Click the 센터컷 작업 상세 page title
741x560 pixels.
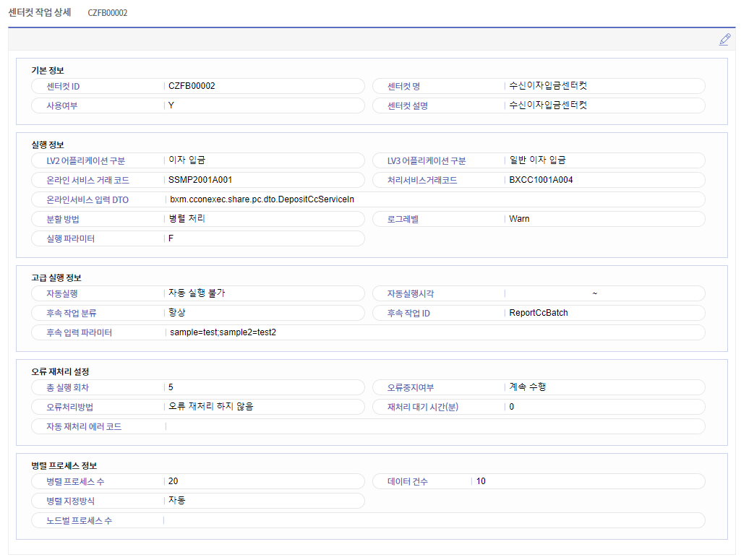click(40, 12)
